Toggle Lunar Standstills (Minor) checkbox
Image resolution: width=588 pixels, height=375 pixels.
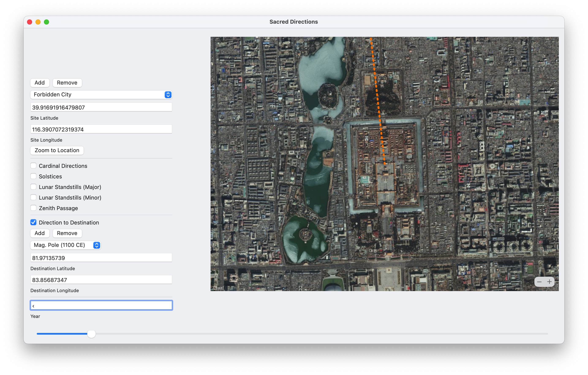coord(33,197)
